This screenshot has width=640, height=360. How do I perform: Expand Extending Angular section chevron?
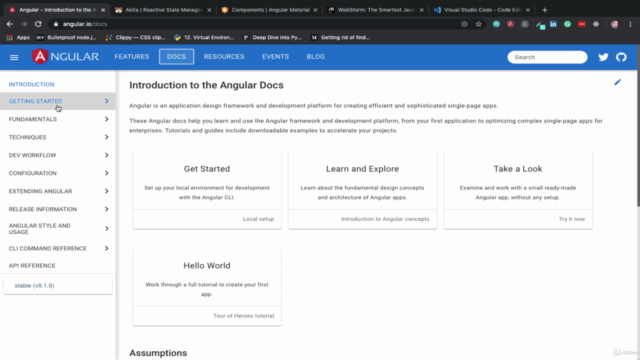click(107, 191)
